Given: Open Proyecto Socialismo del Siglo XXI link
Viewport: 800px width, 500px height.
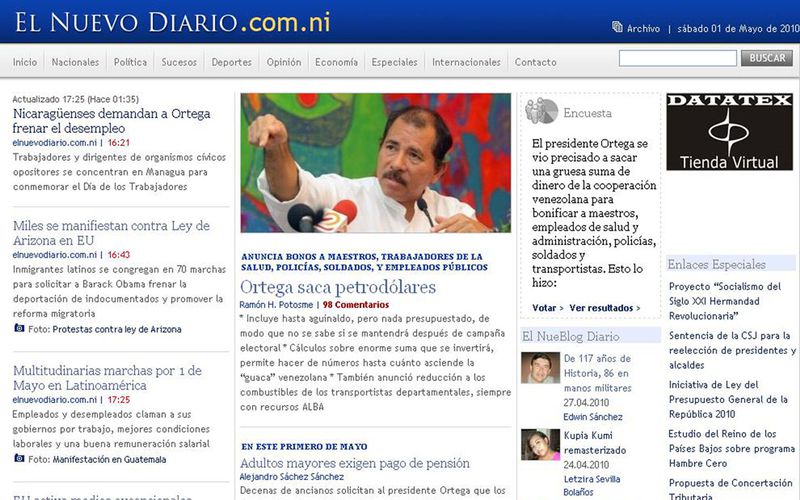Looking at the screenshot, I should click(725, 301).
